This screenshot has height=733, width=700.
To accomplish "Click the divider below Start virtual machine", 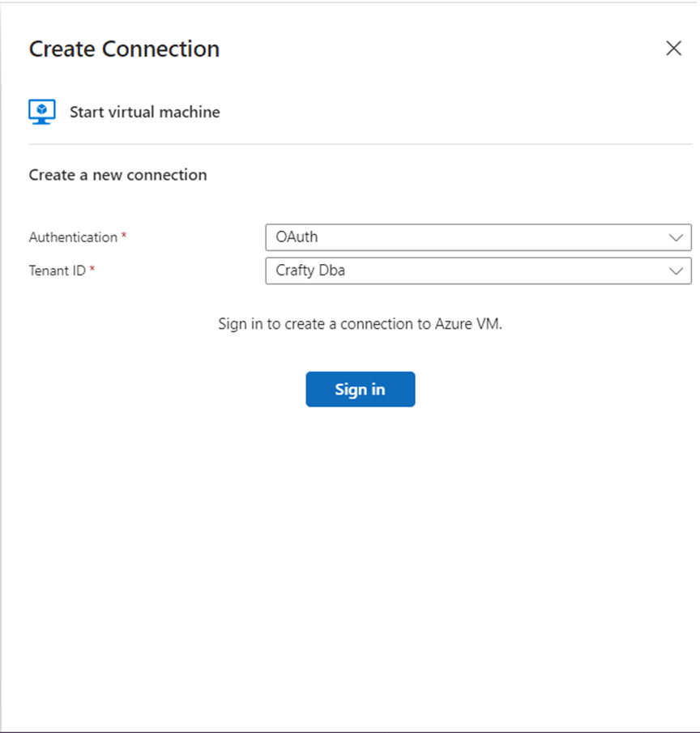I will pos(360,144).
